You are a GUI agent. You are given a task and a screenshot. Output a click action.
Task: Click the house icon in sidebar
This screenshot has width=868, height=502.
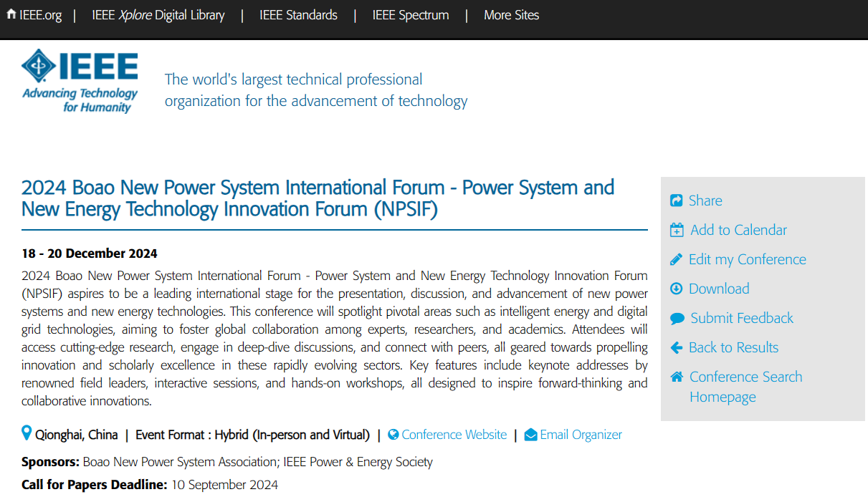pyautogui.click(x=677, y=377)
